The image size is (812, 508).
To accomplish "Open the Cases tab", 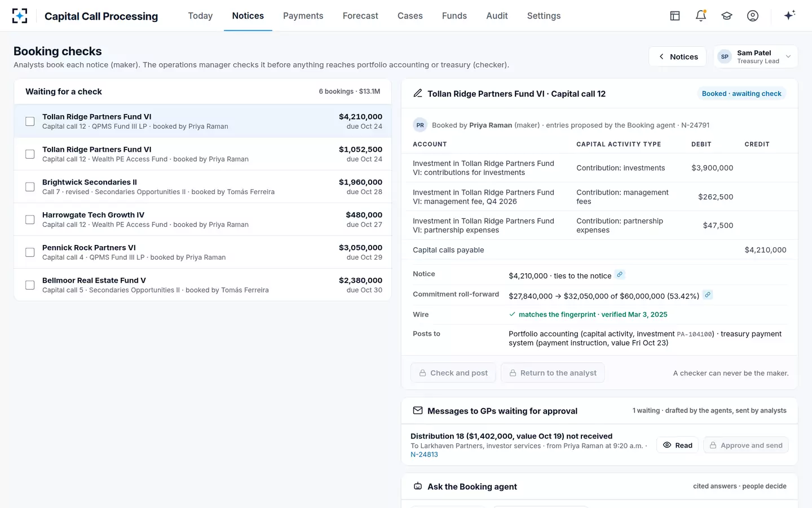I will click(x=410, y=16).
